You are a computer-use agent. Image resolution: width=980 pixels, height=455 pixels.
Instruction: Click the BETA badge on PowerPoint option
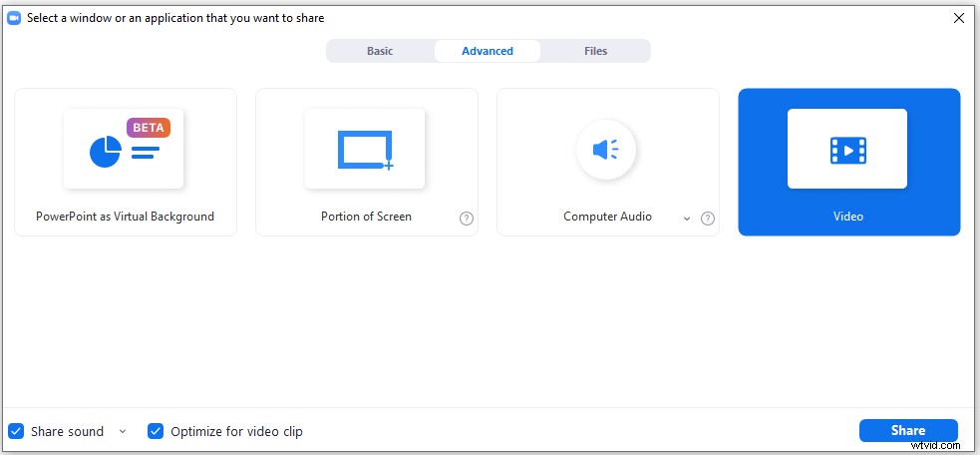[x=149, y=128]
